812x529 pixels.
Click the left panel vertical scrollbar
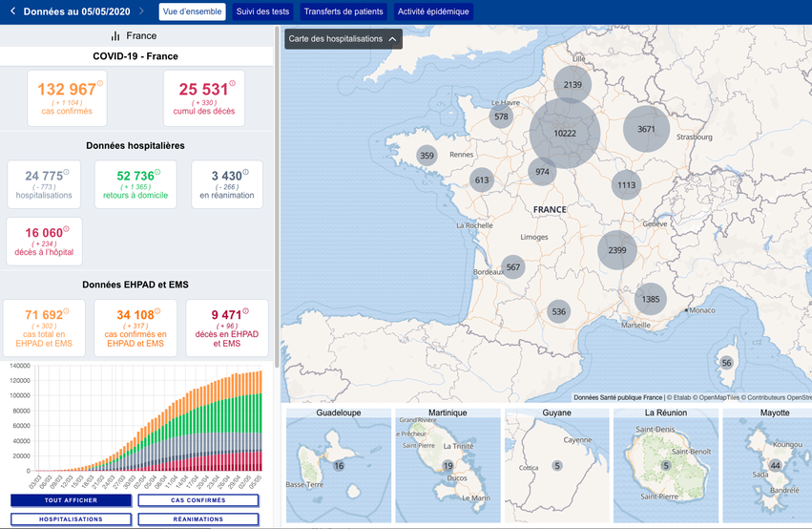pyautogui.click(x=277, y=197)
